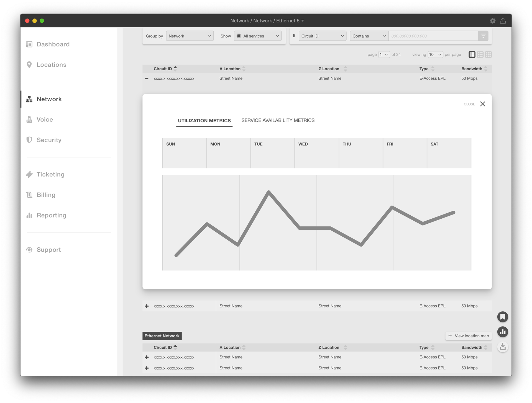
Task: Open the Group by Network dropdown
Action: [190, 36]
